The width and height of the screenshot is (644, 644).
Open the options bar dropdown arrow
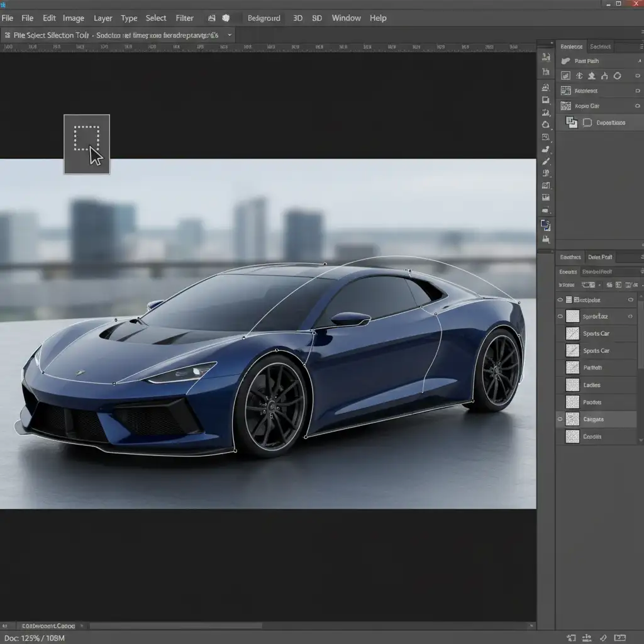point(229,35)
